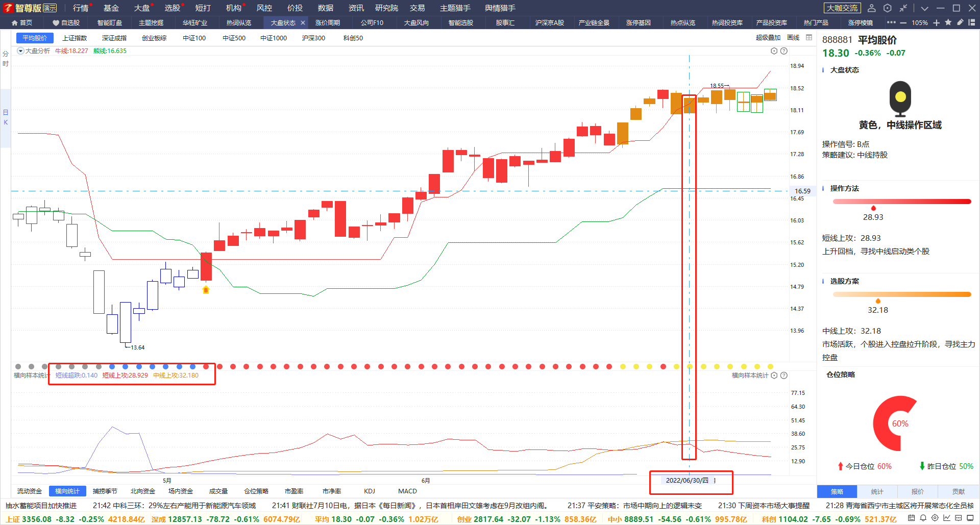Click the 超级叠加 button

point(768,38)
